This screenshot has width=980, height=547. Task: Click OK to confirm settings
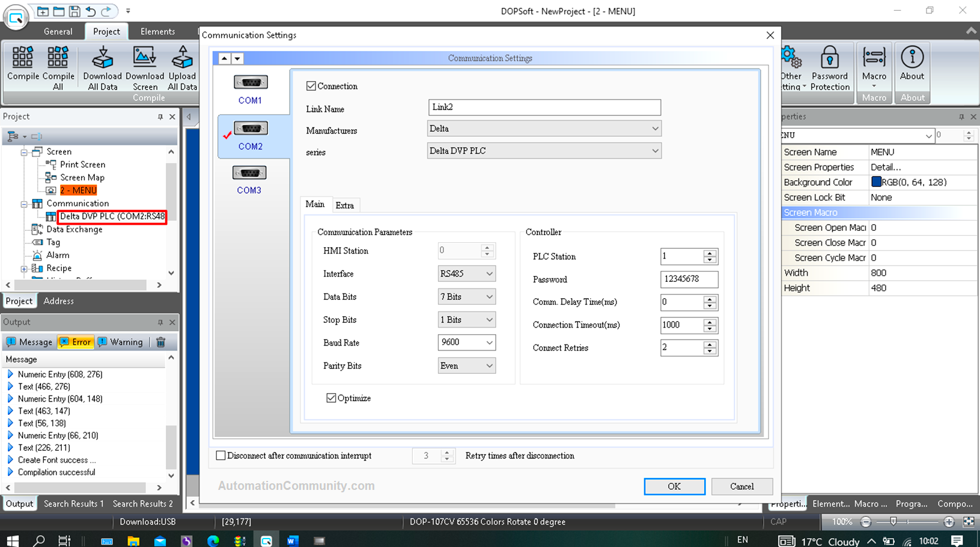(x=674, y=486)
